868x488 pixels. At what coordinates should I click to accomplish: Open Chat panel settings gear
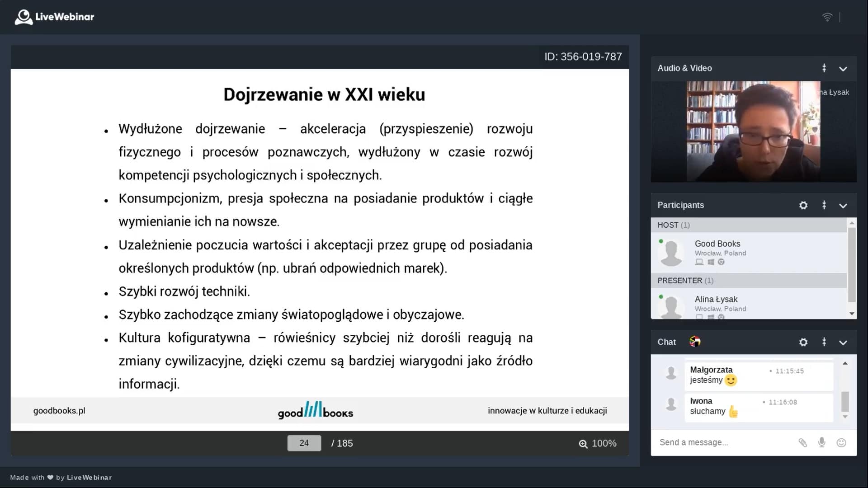click(x=803, y=342)
